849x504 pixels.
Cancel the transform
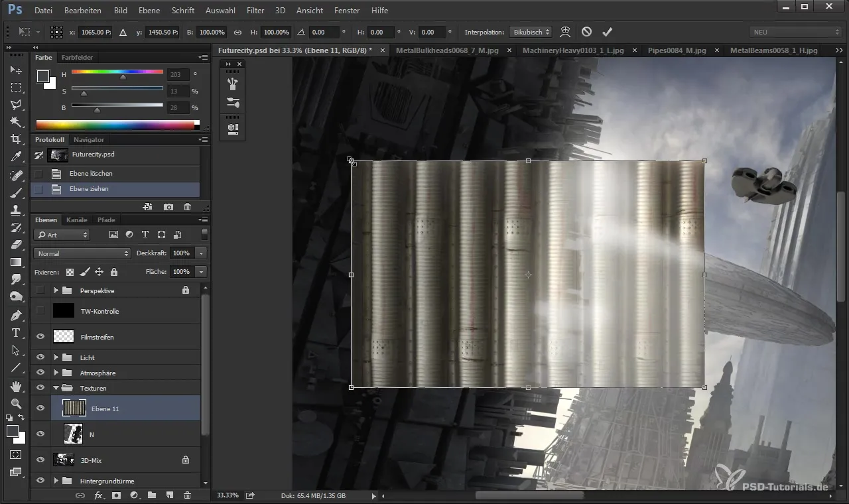tap(586, 32)
